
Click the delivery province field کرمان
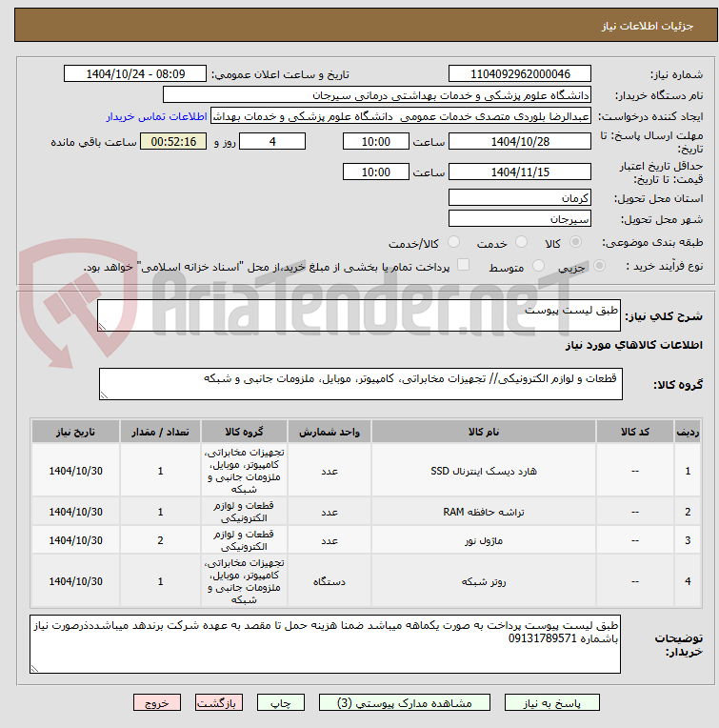520,198
